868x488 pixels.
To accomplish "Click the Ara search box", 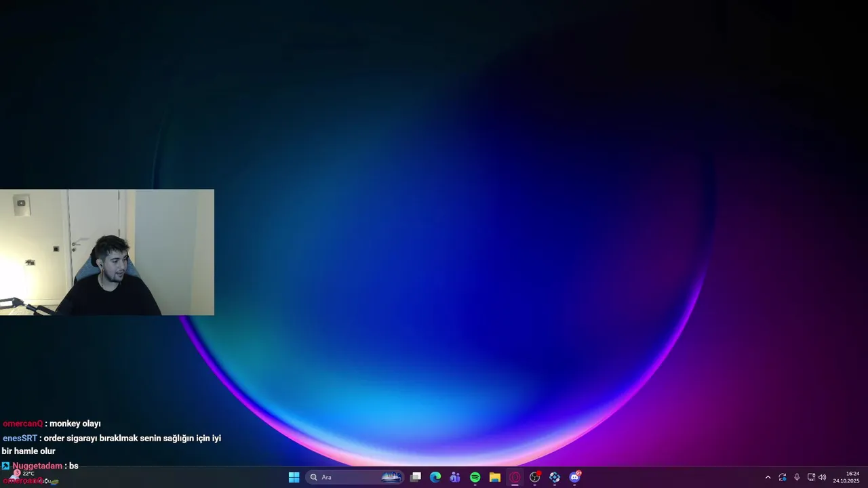I will [x=355, y=477].
